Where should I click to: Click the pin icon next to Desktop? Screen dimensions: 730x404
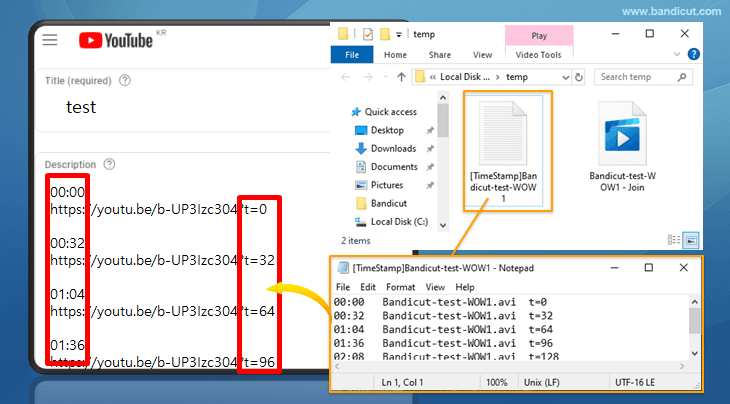click(430, 130)
